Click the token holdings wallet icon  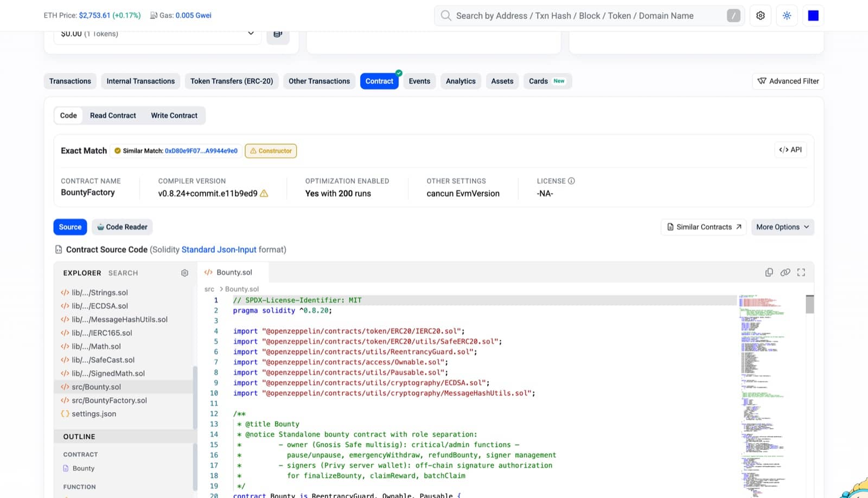[278, 34]
